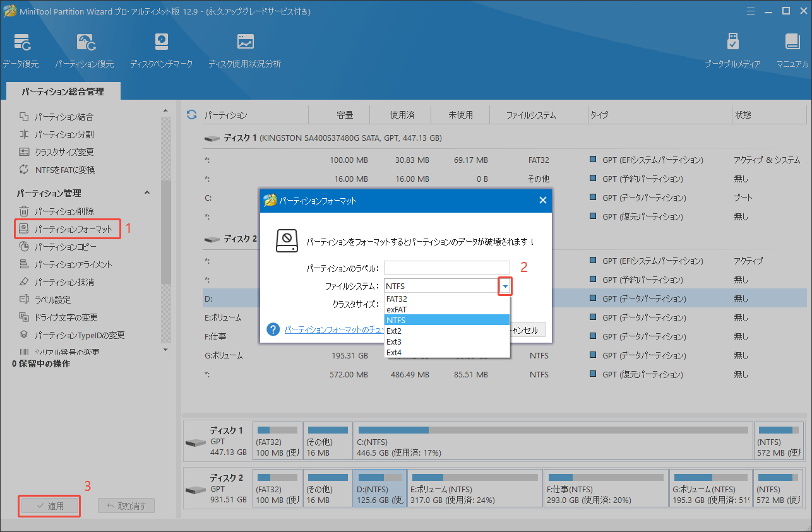This screenshot has height=532, width=812.
Task: Launch ディスクベンチマーク
Action: [x=161, y=50]
